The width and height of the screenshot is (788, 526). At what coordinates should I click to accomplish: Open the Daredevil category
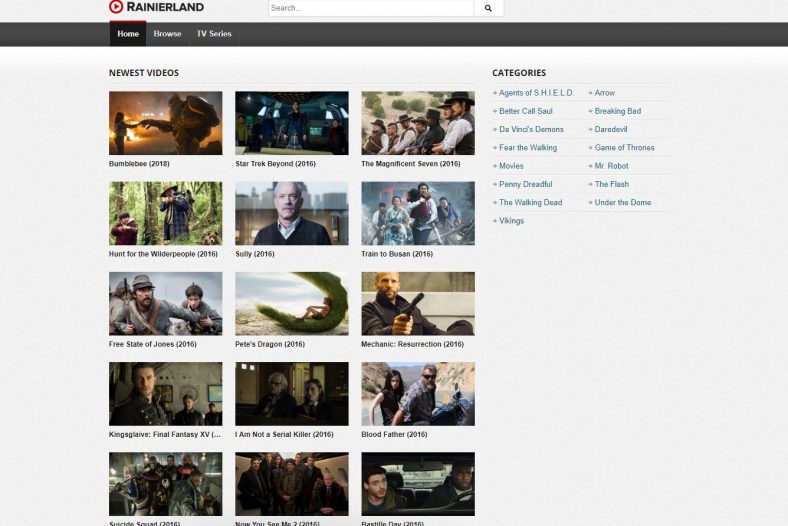tap(611, 129)
